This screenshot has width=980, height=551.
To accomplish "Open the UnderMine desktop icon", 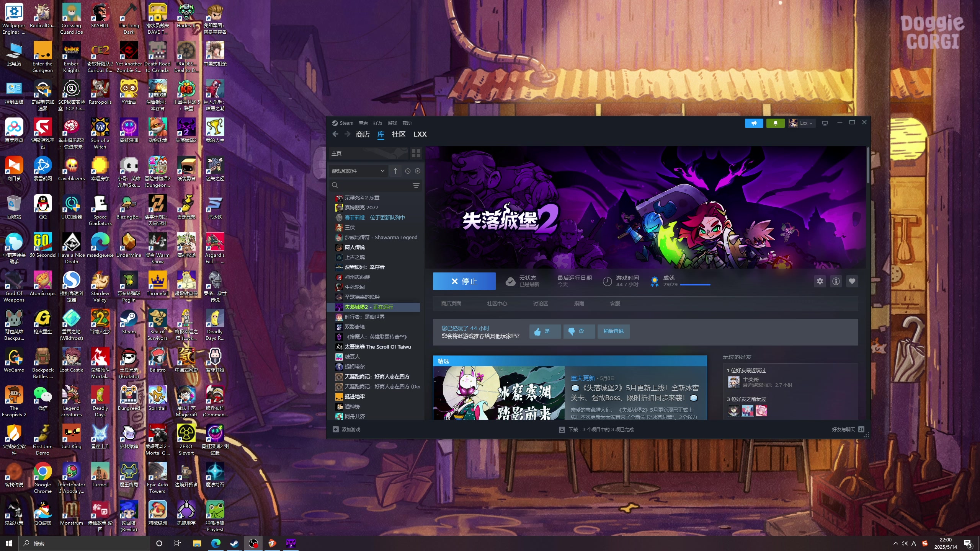I will [129, 246].
